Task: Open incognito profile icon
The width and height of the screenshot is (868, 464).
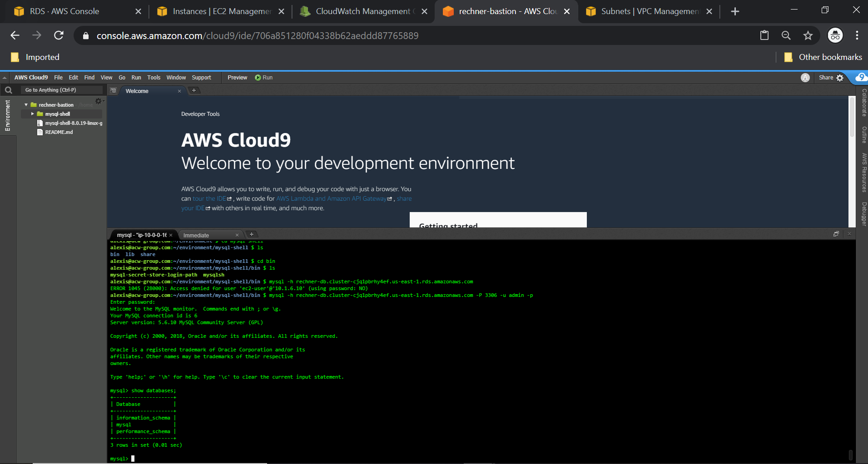Action: [x=835, y=35]
